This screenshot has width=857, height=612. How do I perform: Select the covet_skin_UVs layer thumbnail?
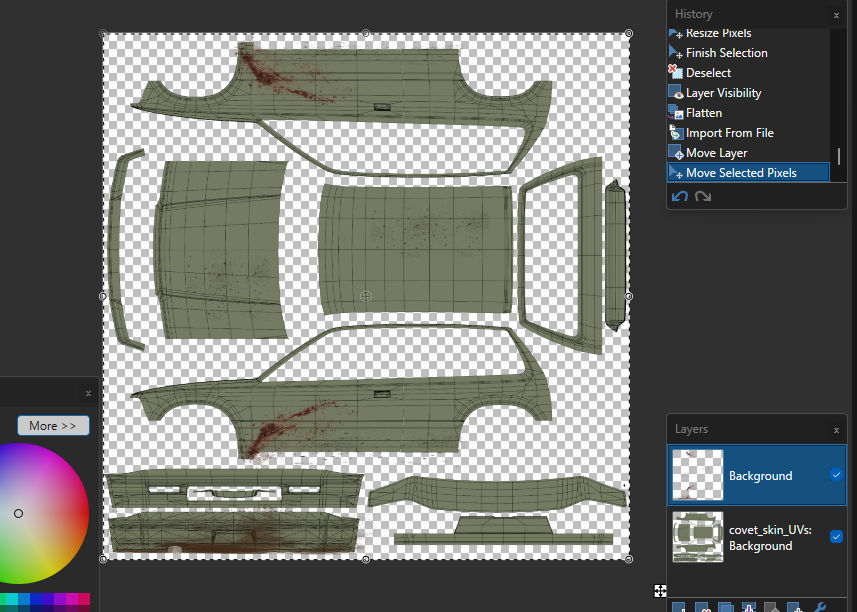697,537
